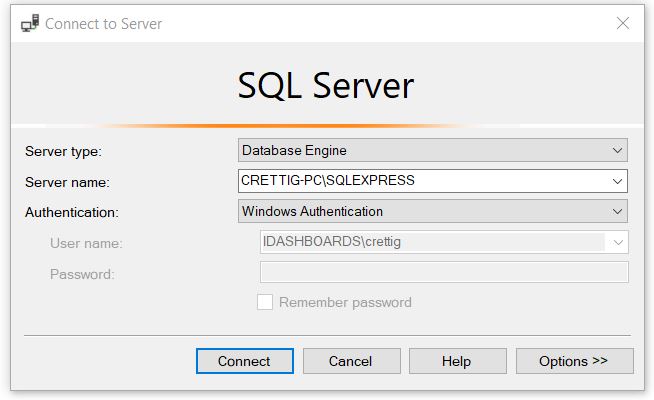This screenshot has width=654, height=400.
Task: Open the User name dropdown arrow
Action: pos(618,242)
